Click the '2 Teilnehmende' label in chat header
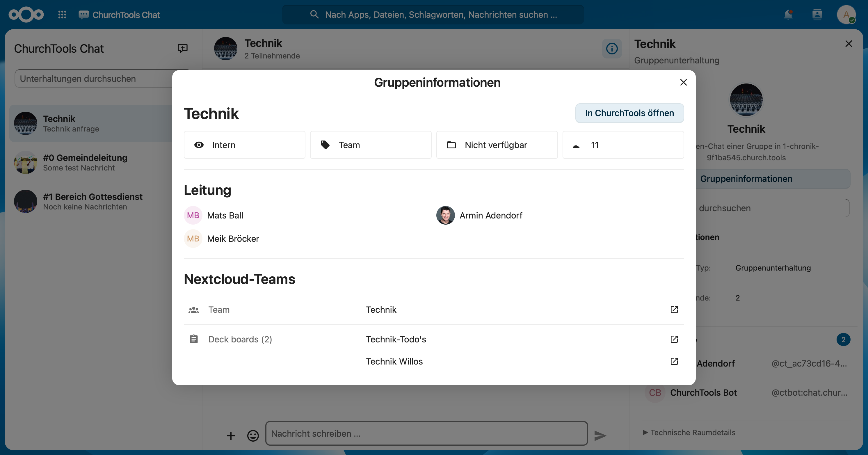The height and width of the screenshot is (455, 868). pos(272,56)
